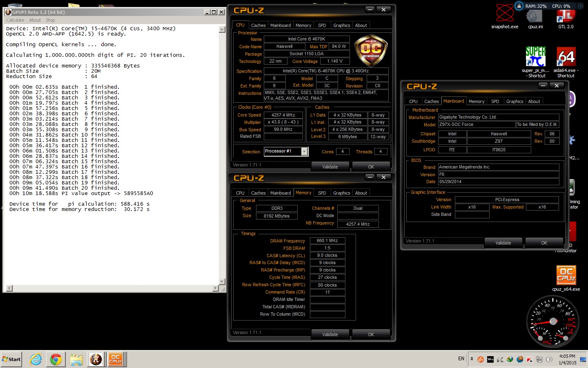Click the Multiplier x 43.0 value

pyautogui.click(x=283, y=122)
